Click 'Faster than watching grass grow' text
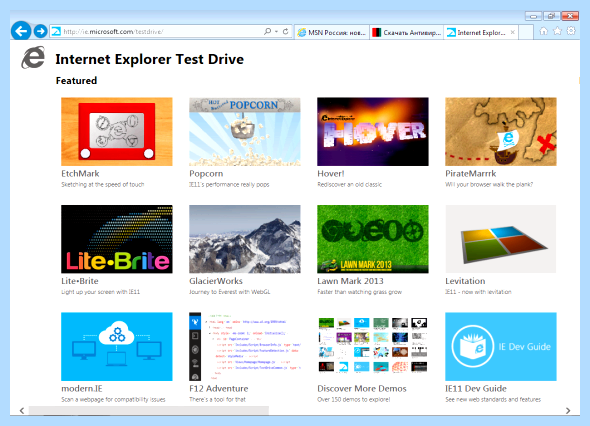590x426 pixels. (359, 292)
